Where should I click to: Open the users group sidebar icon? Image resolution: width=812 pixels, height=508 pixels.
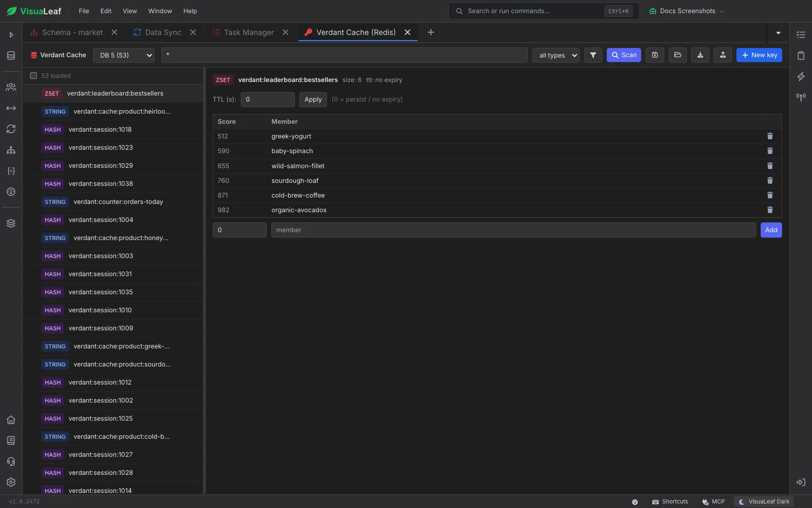click(11, 87)
